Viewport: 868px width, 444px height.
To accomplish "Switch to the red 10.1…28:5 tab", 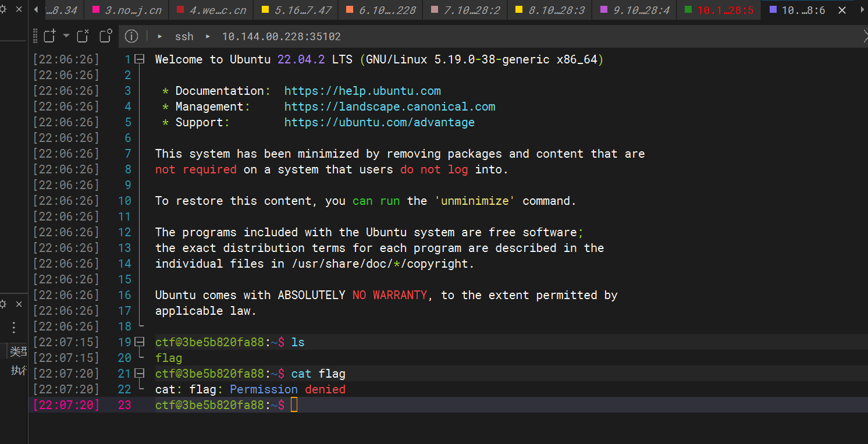I will 719,10.
